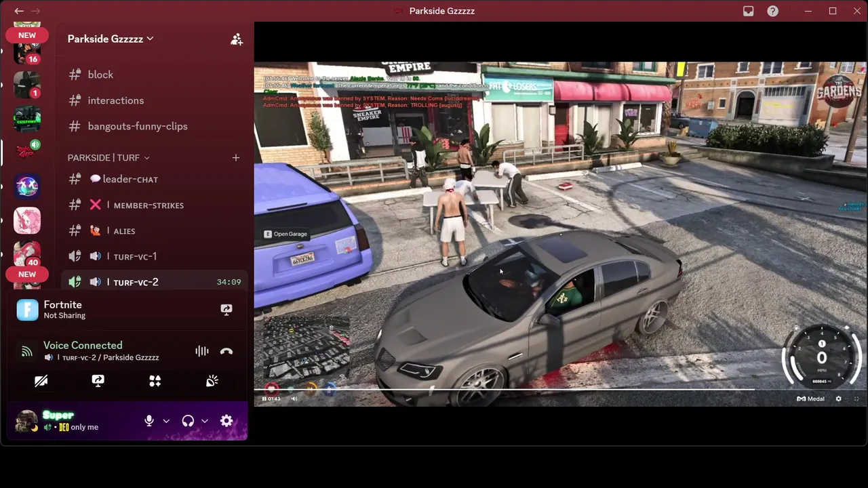The height and width of the screenshot is (488, 868).
Task: Open microphone input options dropdown
Action: pyautogui.click(x=166, y=421)
